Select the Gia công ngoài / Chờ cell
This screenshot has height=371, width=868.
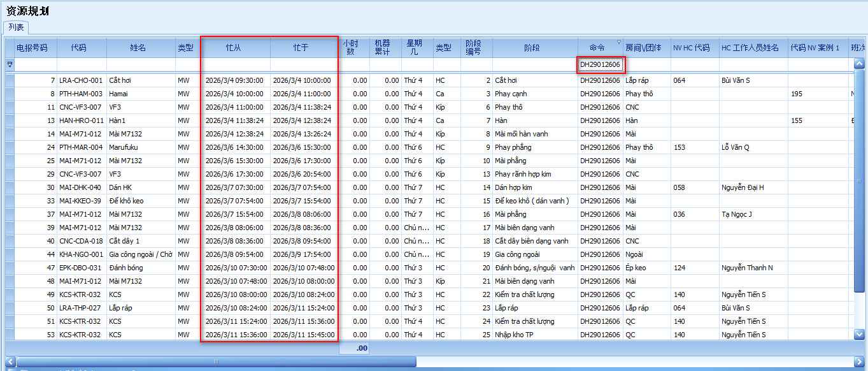pyautogui.click(x=140, y=254)
